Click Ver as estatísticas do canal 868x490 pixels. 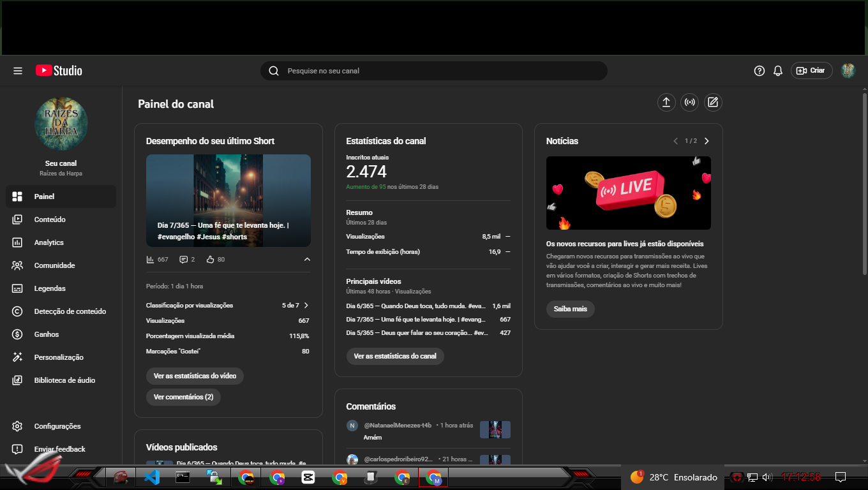(x=395, y=356)
